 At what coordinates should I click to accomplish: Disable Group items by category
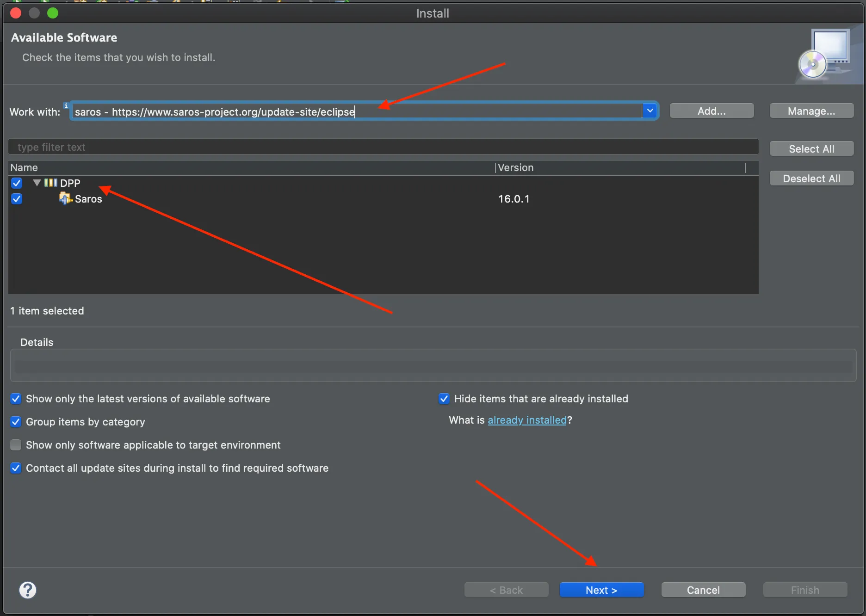pyautogui.click(x=16, y=422)
